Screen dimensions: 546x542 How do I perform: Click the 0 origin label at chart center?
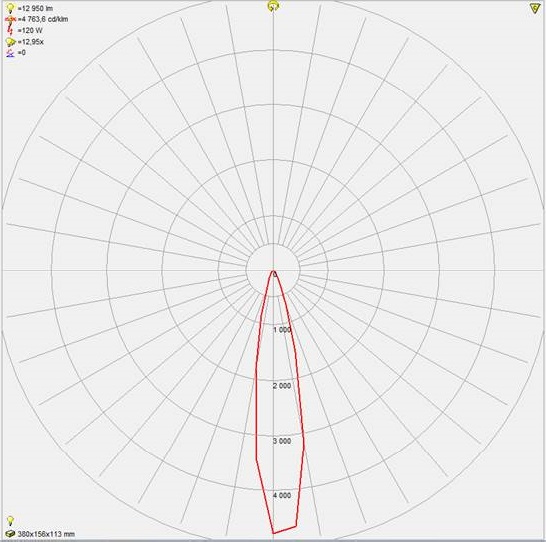tap(276, 275)
